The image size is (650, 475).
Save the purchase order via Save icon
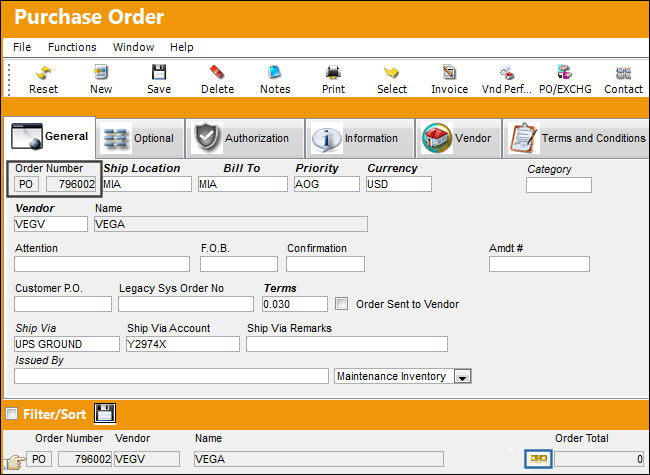(159, 73)
